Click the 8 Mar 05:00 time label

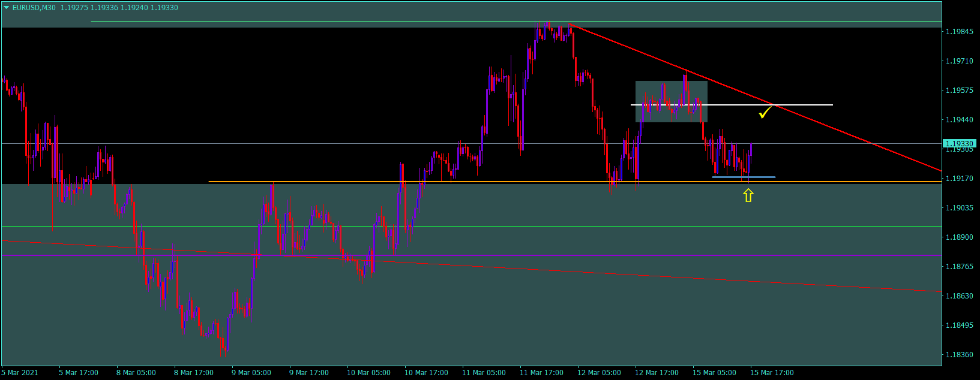tap(136, 373)
